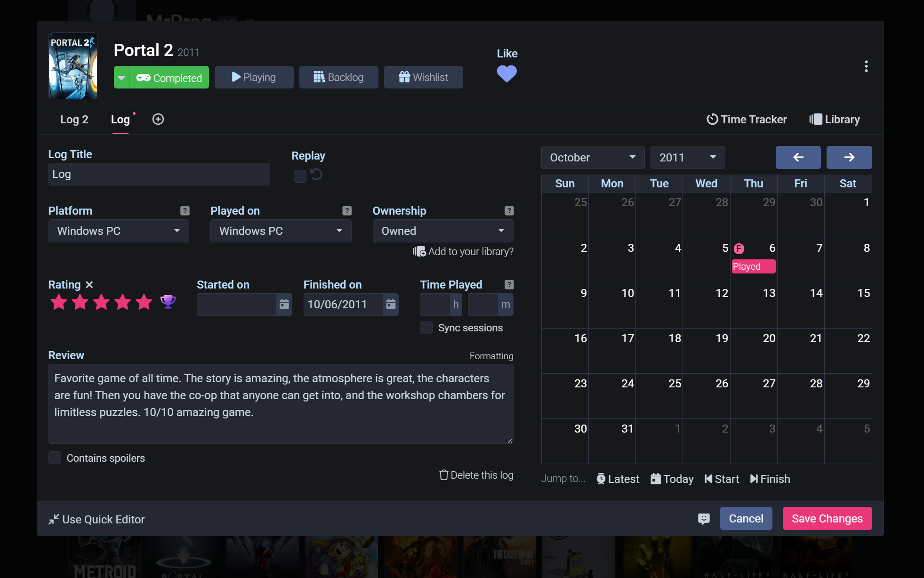Jump to Latest date
The height and width of the screenshot is (578, 924).
(x=618, y=479)
